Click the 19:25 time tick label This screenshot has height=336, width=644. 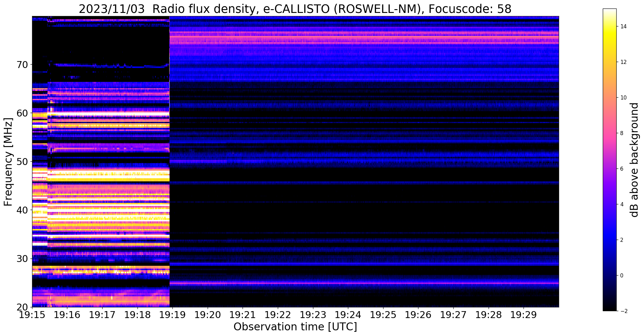click(383, 315)
